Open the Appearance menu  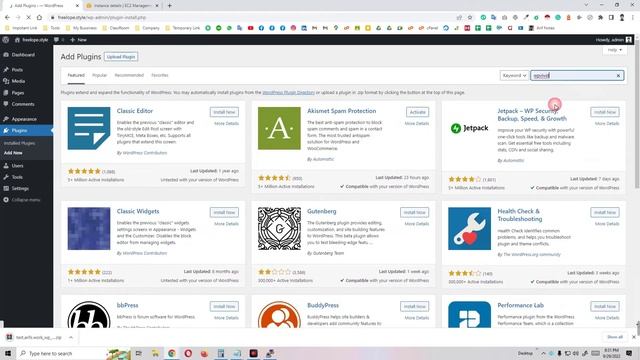pyautogui.click(x=24, y=119)
